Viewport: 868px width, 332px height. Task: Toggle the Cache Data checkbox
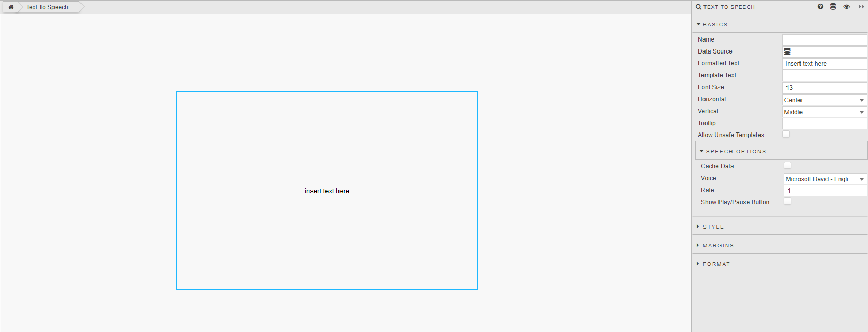click(788, 166)
